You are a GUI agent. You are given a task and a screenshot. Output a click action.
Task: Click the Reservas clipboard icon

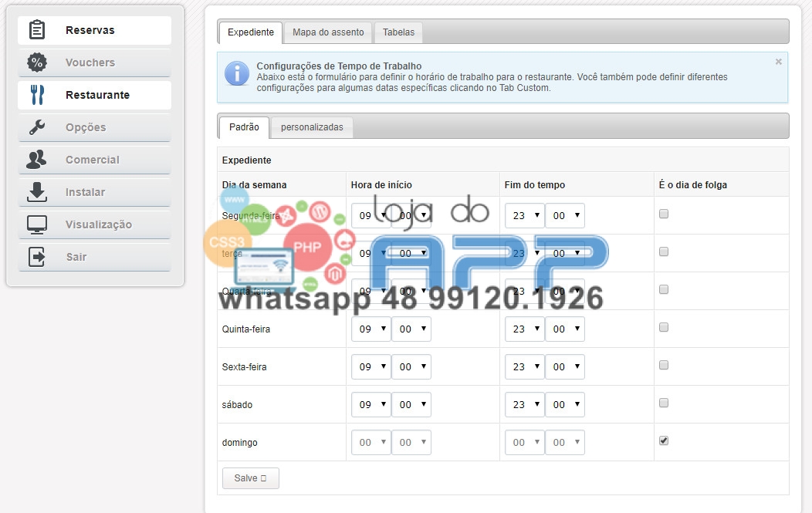(x=37, y=30)
